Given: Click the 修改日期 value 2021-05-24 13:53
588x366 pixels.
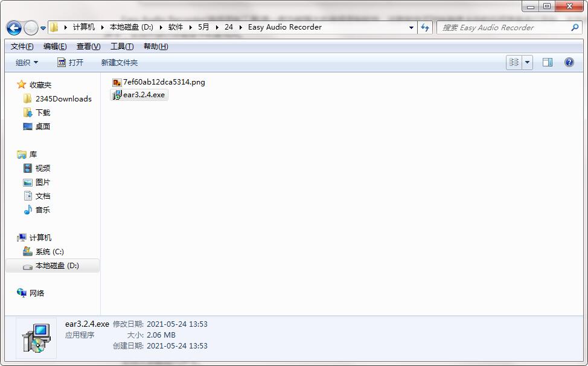Looking at the screenshot, I should [x=177, y=324].
